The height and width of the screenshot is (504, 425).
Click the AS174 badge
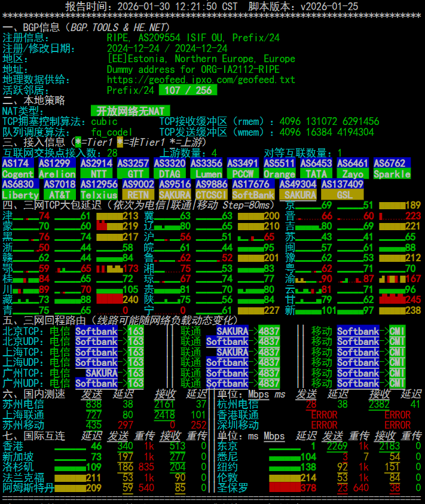click(18, 163)
